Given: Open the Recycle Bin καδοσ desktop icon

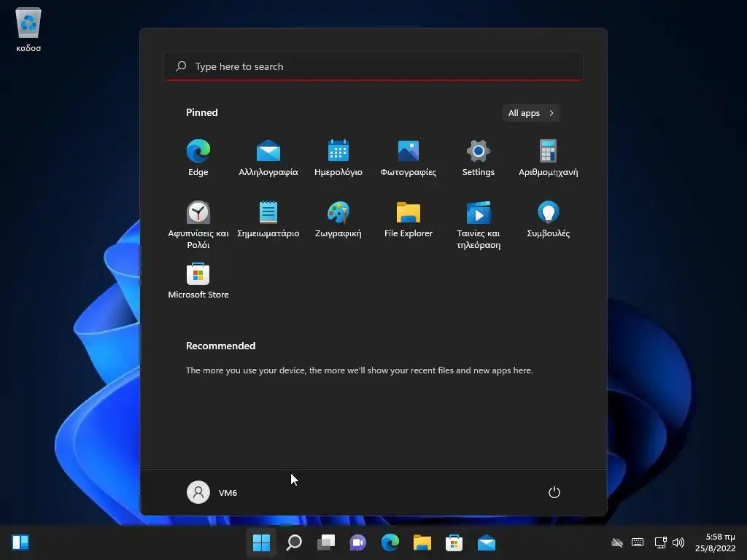Looking at the screenshot, I should tap(28, 29).
